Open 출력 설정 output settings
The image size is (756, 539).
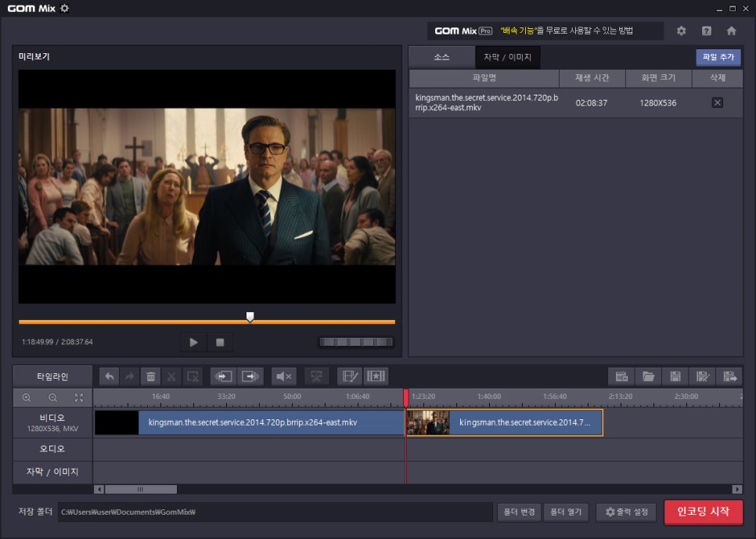pos(626,512)
